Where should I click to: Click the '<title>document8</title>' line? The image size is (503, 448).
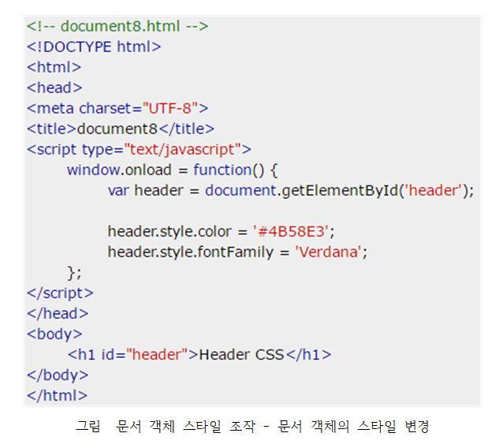coord(121,129)
